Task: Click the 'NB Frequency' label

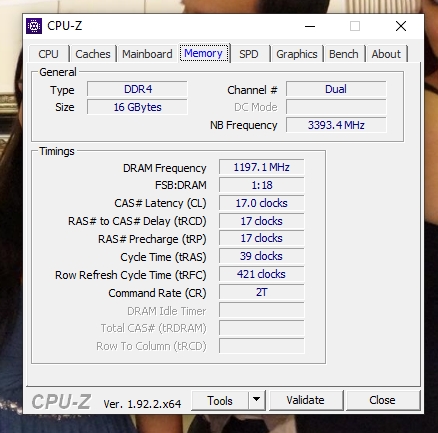Action: pyautogui.click(x=244, y=125)
